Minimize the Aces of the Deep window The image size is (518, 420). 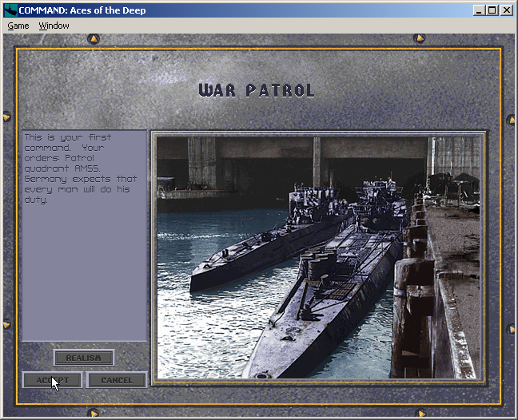coord(478,10)
